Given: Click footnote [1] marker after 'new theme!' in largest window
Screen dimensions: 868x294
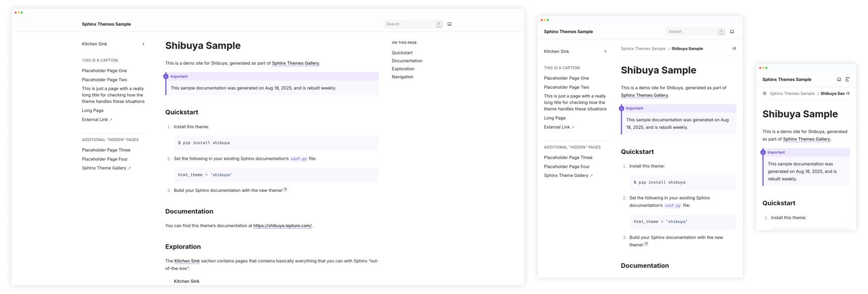Looking at the screenshot, I should (x=285, y=189).
